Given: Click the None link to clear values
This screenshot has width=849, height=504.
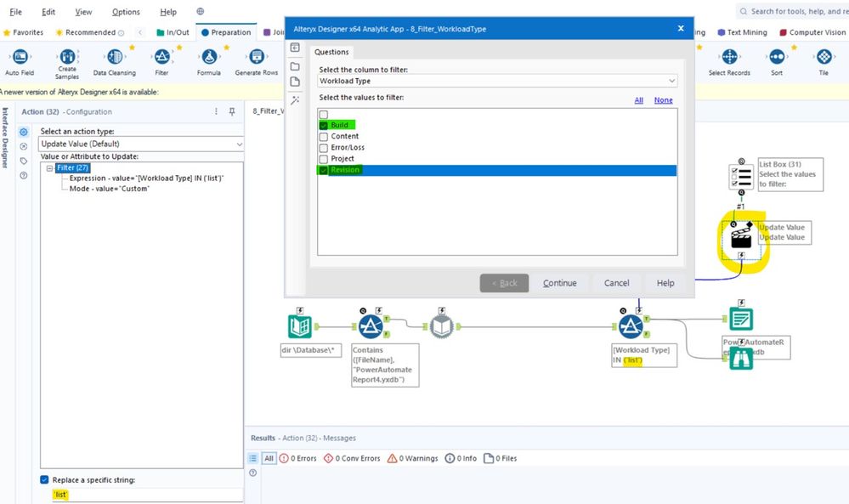Looking at the screenshot, I should [663, 100].
